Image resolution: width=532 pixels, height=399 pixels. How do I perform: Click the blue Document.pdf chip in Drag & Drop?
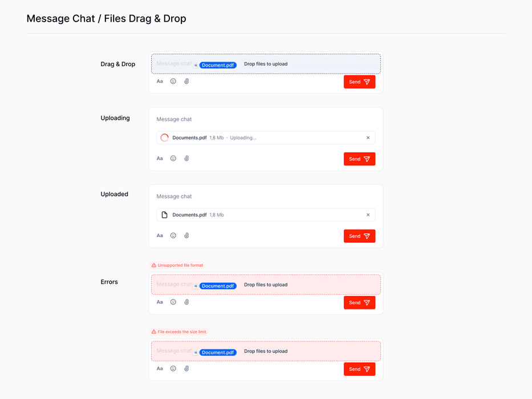tap(218, 65)
